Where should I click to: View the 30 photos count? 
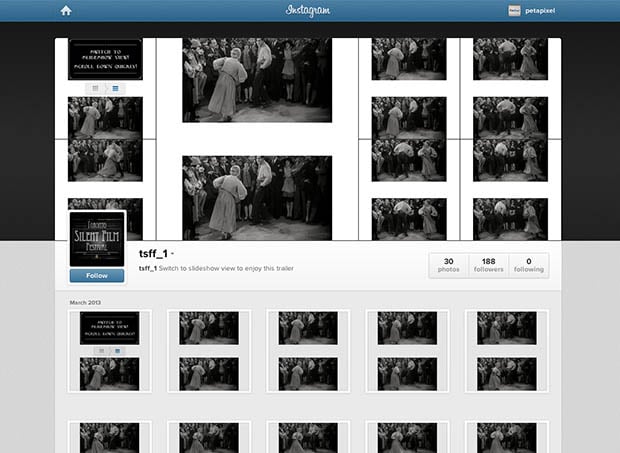point(448,265)
